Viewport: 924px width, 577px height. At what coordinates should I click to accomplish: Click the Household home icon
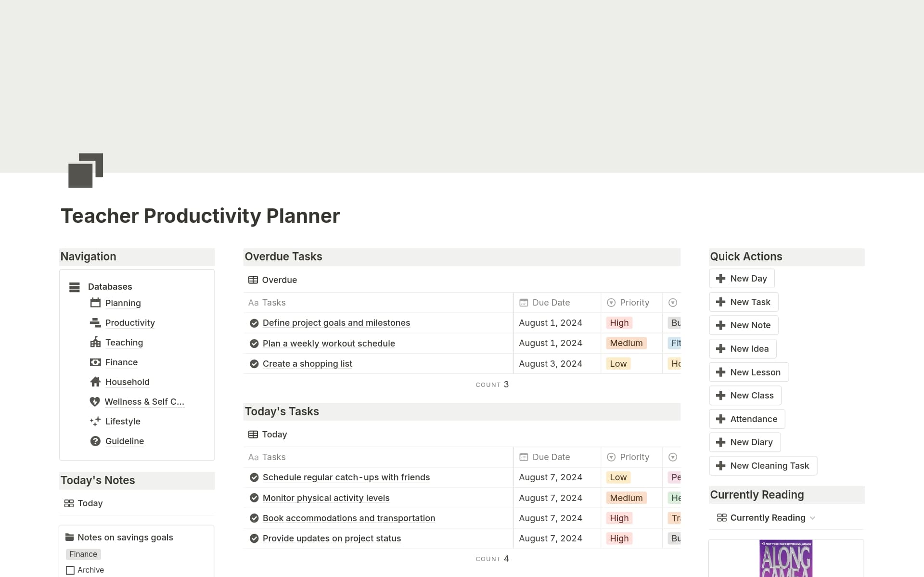[x=94, y=382]
